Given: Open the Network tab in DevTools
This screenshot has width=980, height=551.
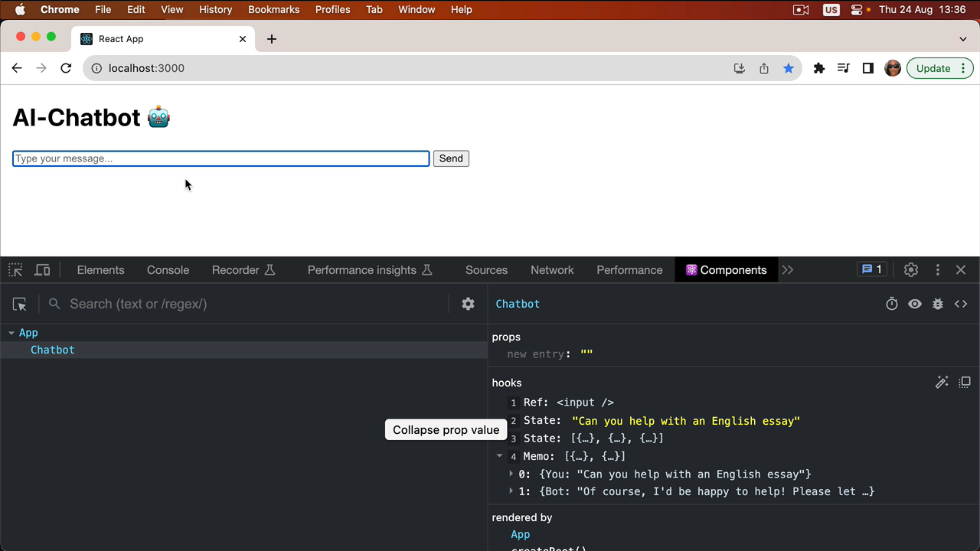Looking at the screenshot, I should tap(552, 270).
